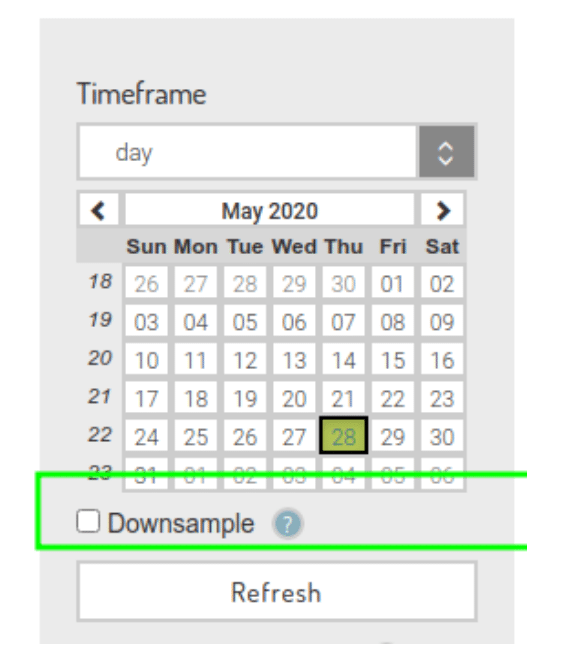Click the Refresh button
The width and height of the screenshot is (570, 662).
(277, 591)
